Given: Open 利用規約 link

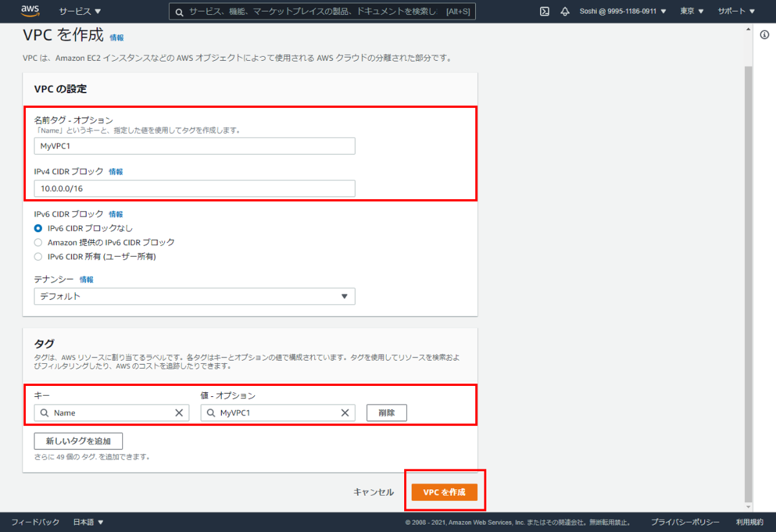Looking at the screenshot, I should click(749, 522).
